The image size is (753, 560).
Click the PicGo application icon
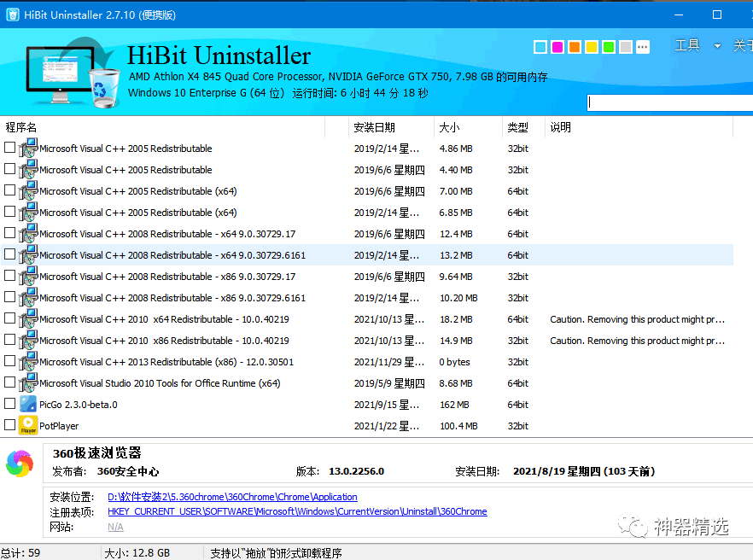coord(28,405)
